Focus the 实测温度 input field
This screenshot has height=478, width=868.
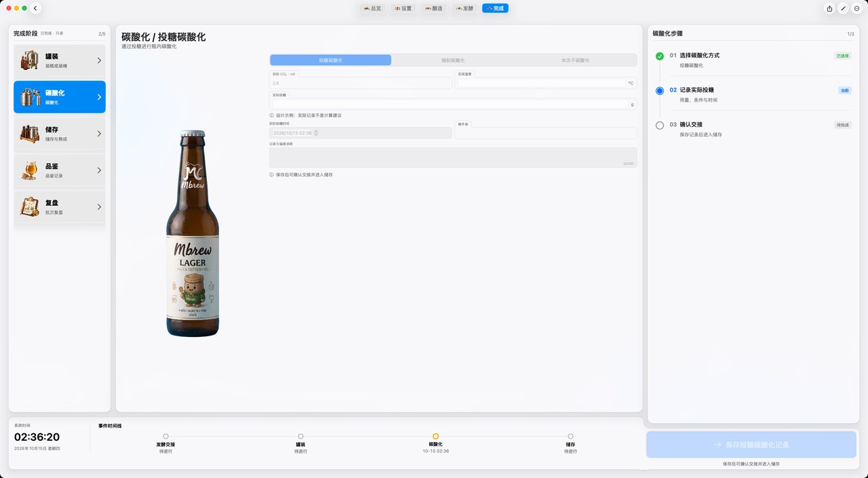pos(541,83)
